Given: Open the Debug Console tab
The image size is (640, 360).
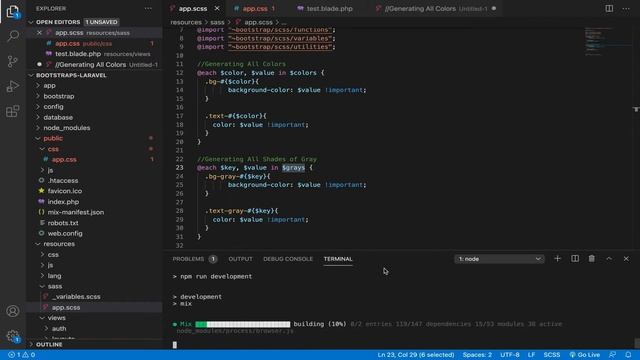Looking at the screenshot, I should pos(288,259).
